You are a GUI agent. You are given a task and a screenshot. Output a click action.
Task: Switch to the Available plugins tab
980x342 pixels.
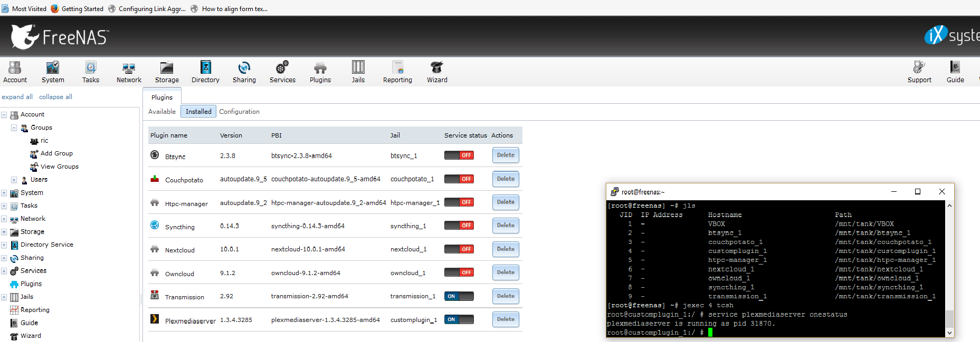pos(162,112)
